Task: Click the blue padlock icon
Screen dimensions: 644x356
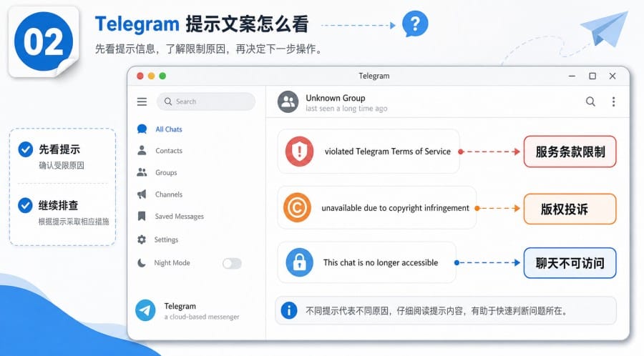Action: (299, 262)
